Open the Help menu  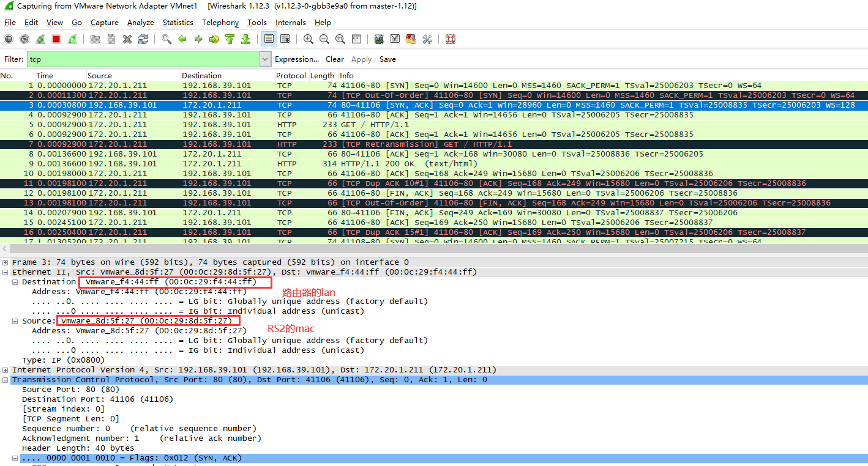tap(323, 23)
